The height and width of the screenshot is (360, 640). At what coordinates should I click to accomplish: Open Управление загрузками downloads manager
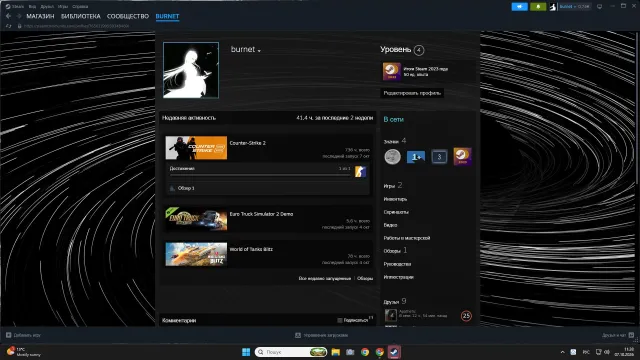(x=322, y=335)
